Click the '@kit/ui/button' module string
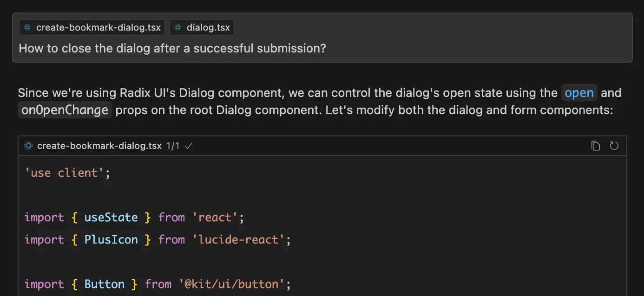 (230, 284)
